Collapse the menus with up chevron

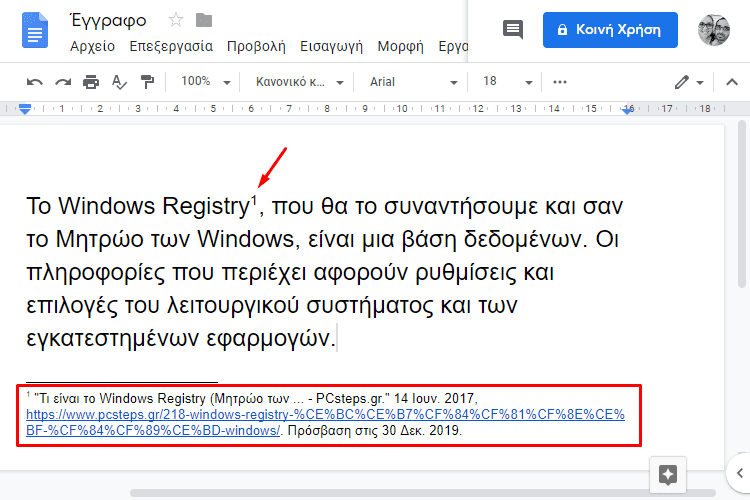732,82
